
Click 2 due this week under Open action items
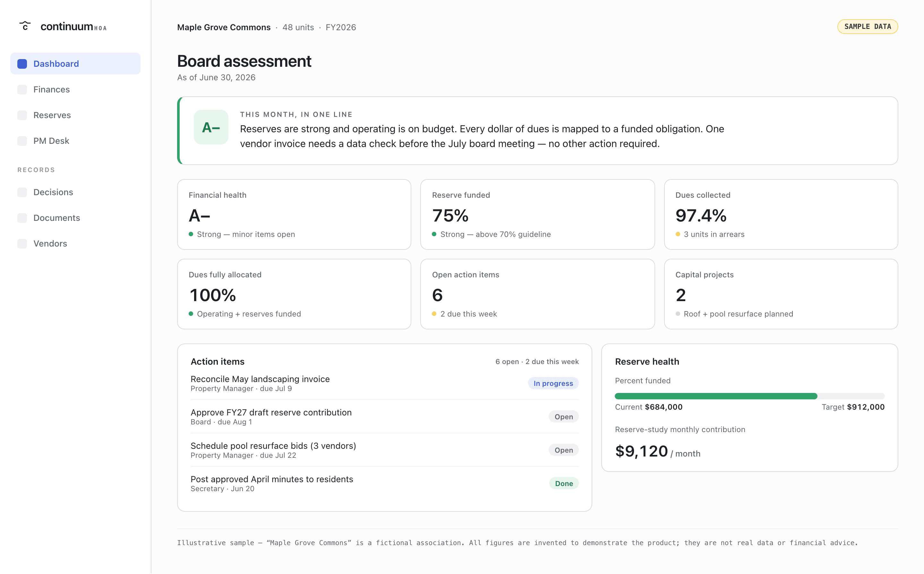pos(468,314)
